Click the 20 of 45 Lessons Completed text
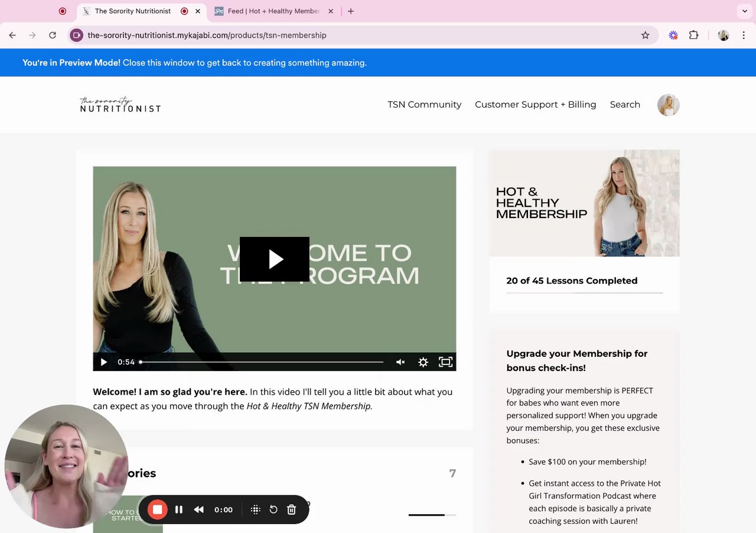The height and width of the screenshot is (533, 756). click(x=572, y=281)
